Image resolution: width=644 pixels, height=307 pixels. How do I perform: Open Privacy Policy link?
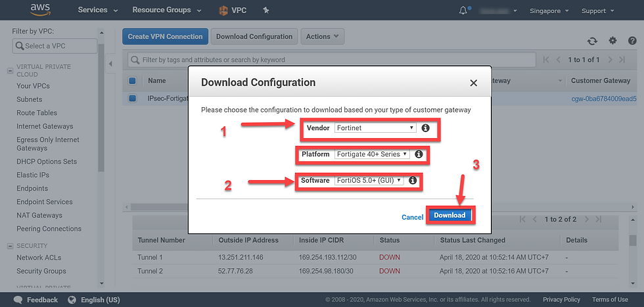[x=561, y=300]
